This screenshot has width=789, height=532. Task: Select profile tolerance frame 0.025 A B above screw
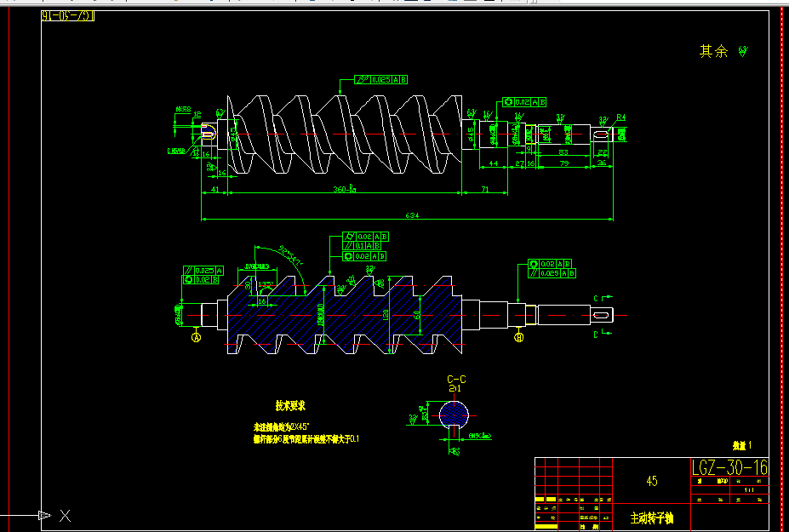[x=381, y=79]
